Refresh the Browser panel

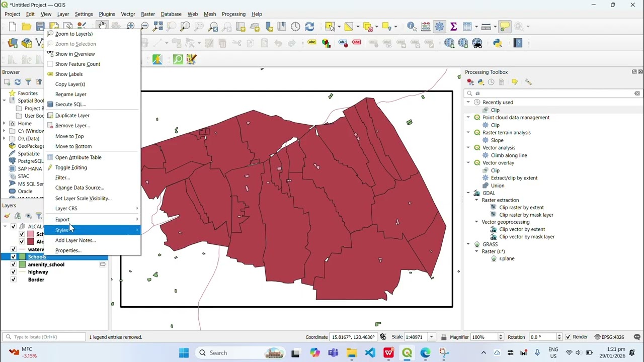[x=18, y=82]
